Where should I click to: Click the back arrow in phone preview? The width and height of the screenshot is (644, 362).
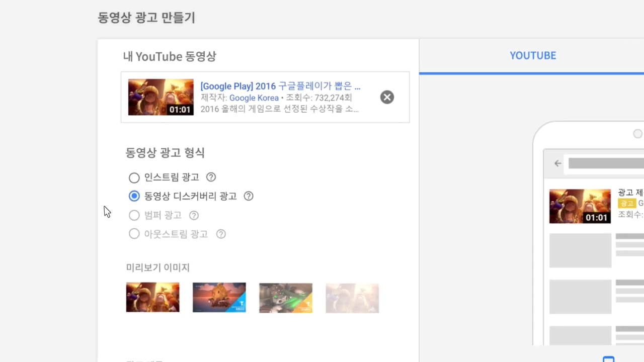tap(557, 163)
